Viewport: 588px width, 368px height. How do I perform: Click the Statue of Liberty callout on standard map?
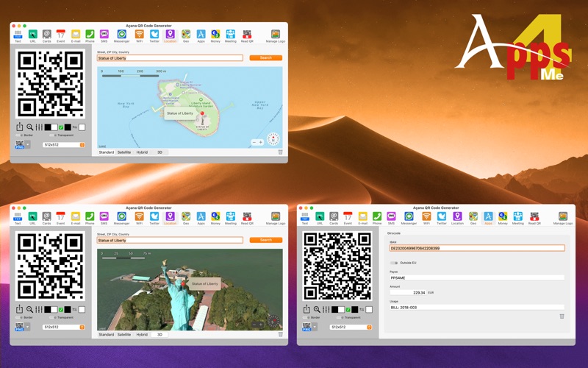pos(180,113)
